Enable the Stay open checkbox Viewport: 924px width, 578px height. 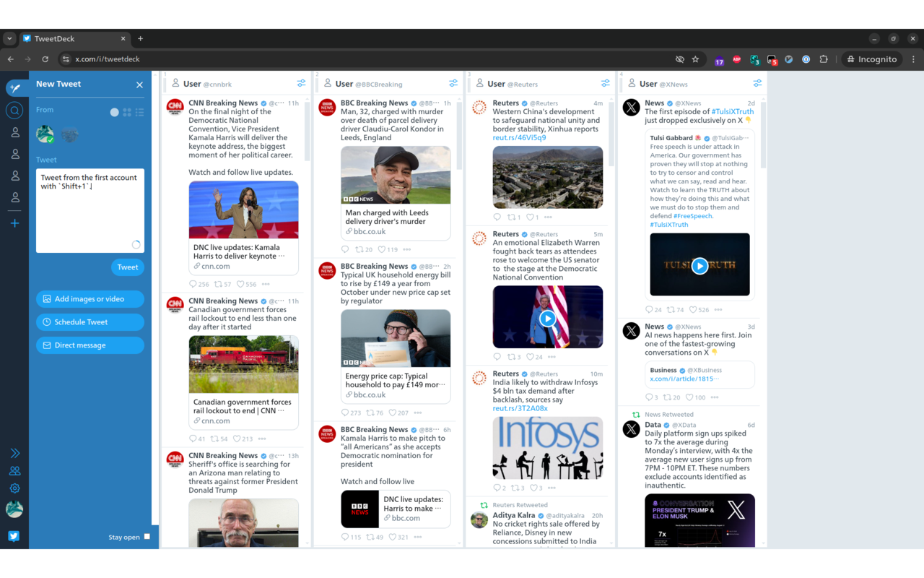click(147, 537)
